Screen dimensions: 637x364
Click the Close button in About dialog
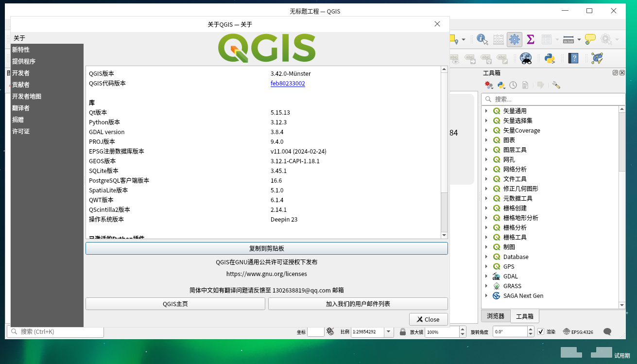[x=429, y=319]
